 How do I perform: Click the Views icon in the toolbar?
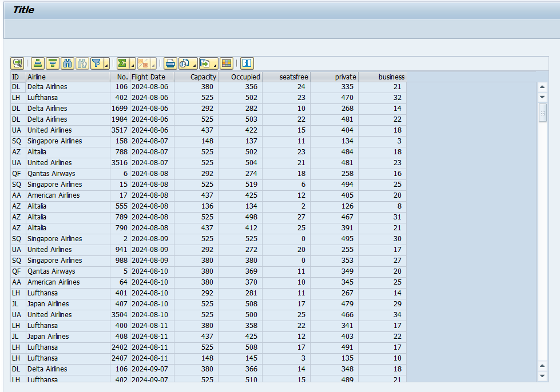tap(185, 63)
